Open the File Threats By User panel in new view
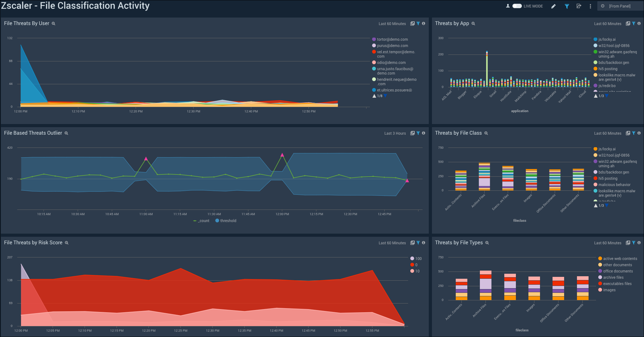 (x=413, y=23)
